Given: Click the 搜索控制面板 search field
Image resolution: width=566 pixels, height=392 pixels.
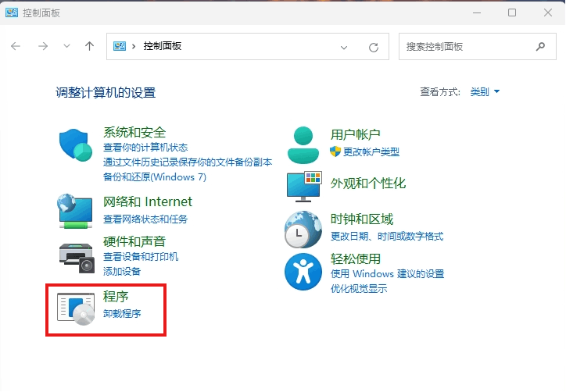Looking at the screenshot, I should (x=477, y=47).
